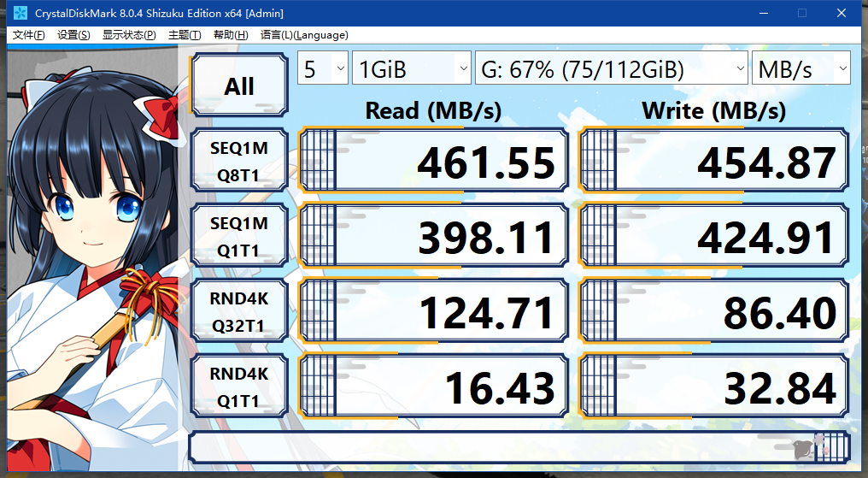
Task: Click the CrystalDiskMark app icon in title bar
Action: pyautogui.click(x=21, y=13)
